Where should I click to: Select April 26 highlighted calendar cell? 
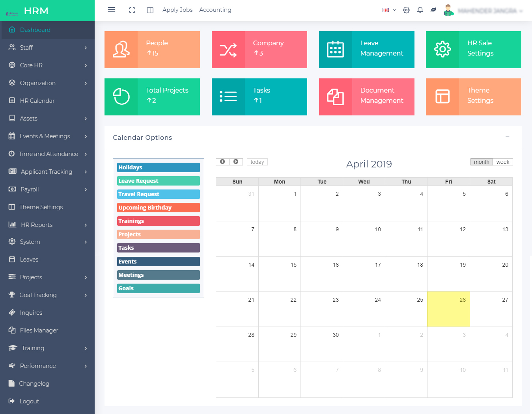click(448, 309)
